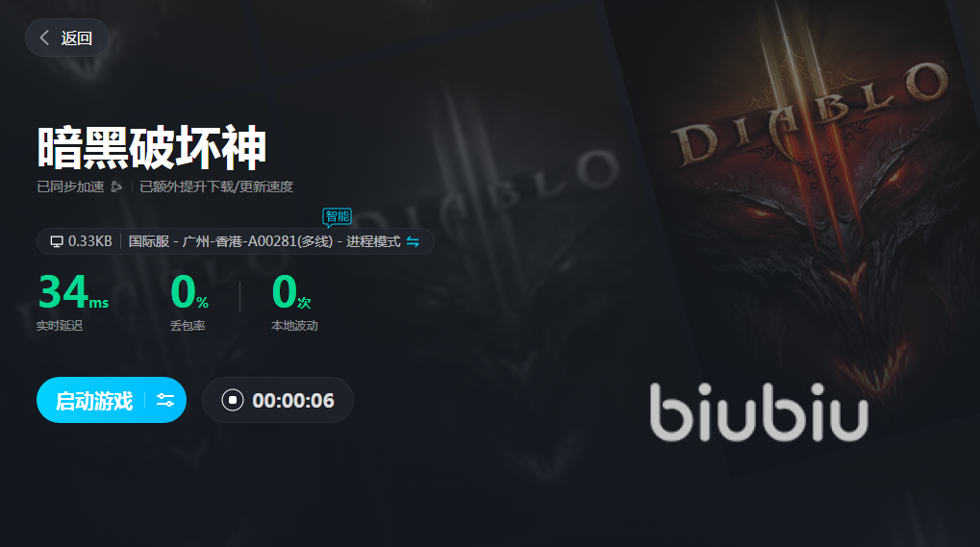Click the 智能 smart mode badge
This screenshot has height=547, width=980.
(337, 216)
